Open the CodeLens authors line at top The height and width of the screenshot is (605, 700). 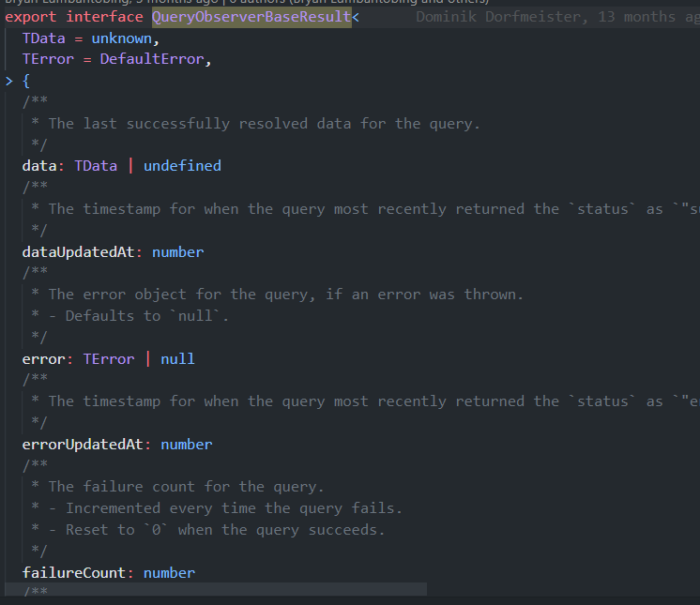pyautogui.click(x=247, y=2)
